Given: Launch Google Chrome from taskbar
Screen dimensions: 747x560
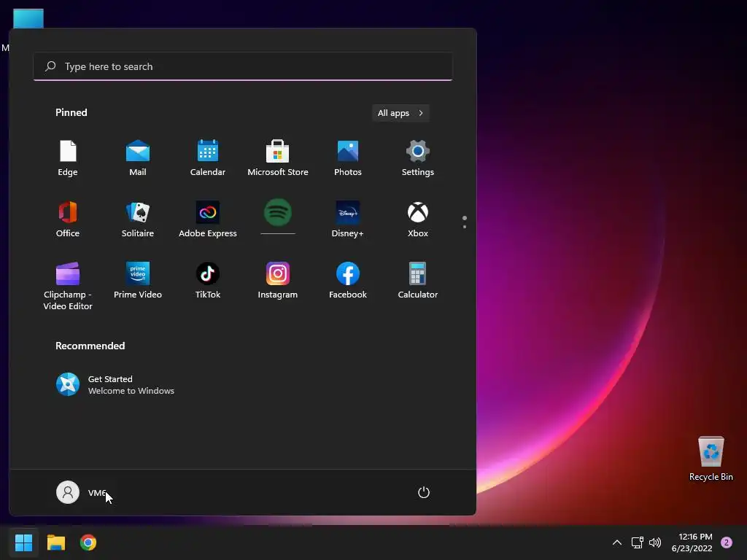Looking at the screenshot, I should (x=88, y=542).
